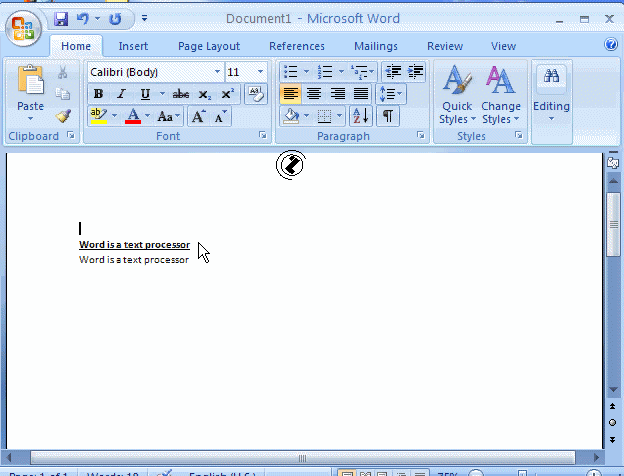Open the Styles pane launcher
This screenshot has height=476, width=624.
pyautogui.click(x=519, y=136)
